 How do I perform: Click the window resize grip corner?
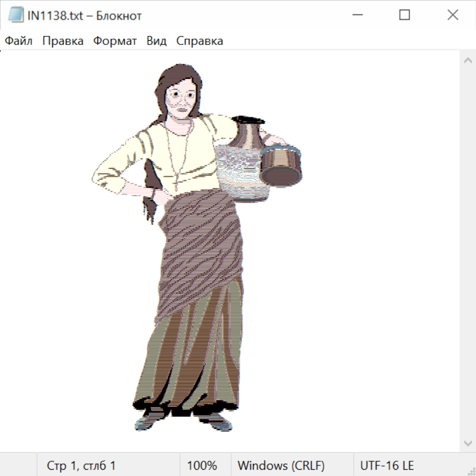[471, 471]
